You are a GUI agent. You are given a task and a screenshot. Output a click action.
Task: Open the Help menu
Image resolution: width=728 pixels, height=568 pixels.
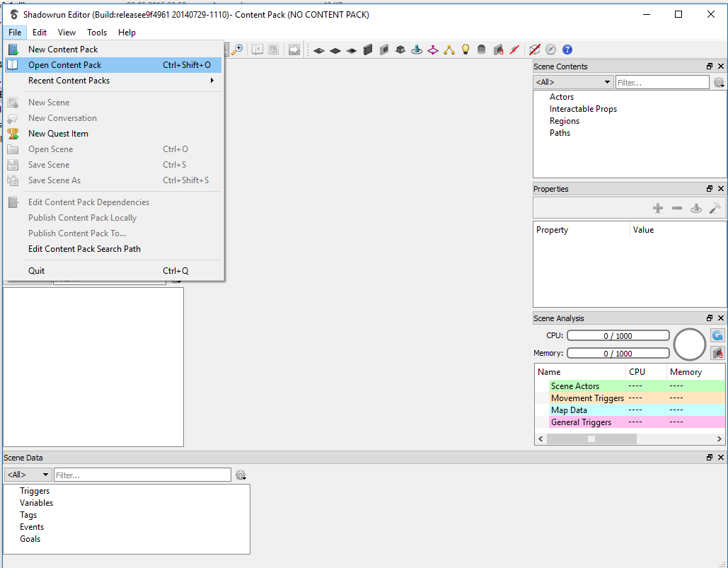coord(127,33)
